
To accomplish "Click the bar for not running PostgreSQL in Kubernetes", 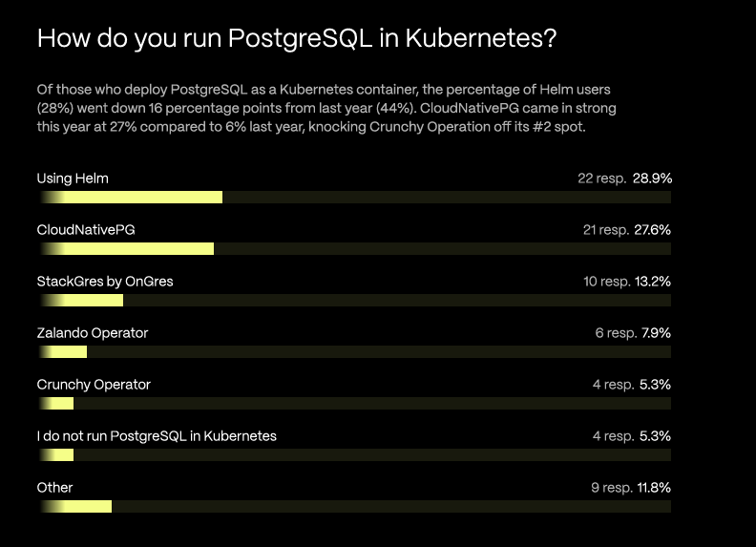I will tap(56, 454).
